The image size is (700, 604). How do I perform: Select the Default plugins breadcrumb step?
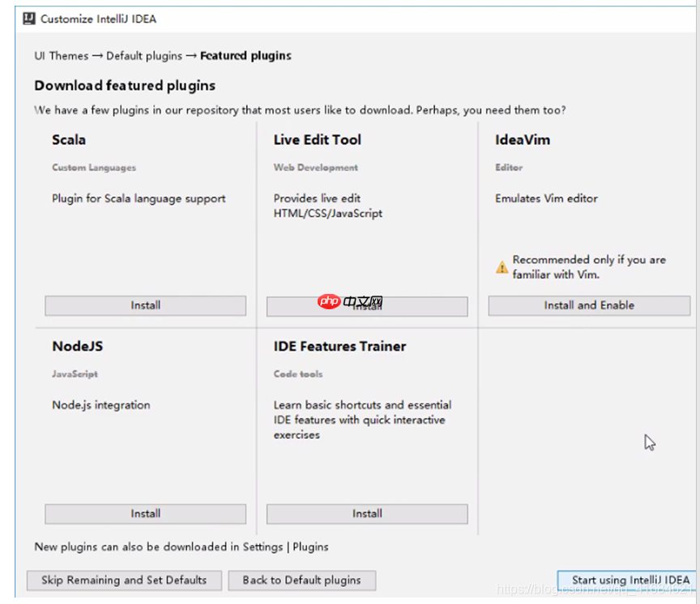144,56
